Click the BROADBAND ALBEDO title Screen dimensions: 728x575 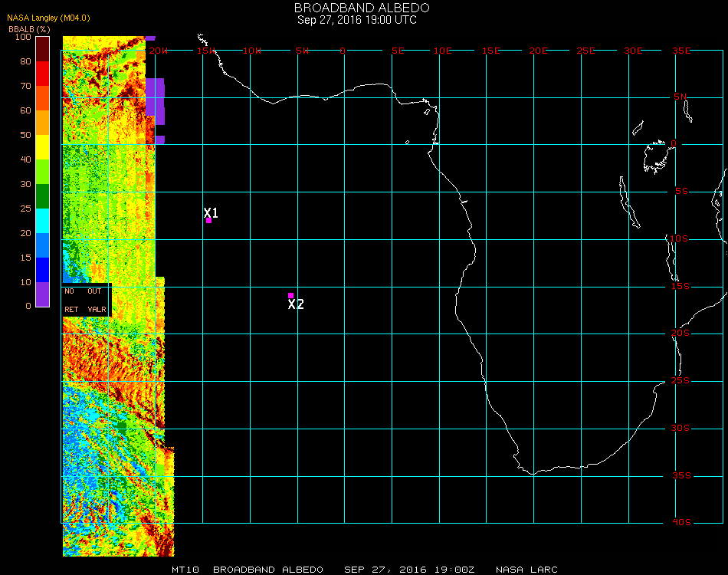click(x=362, y=8)
